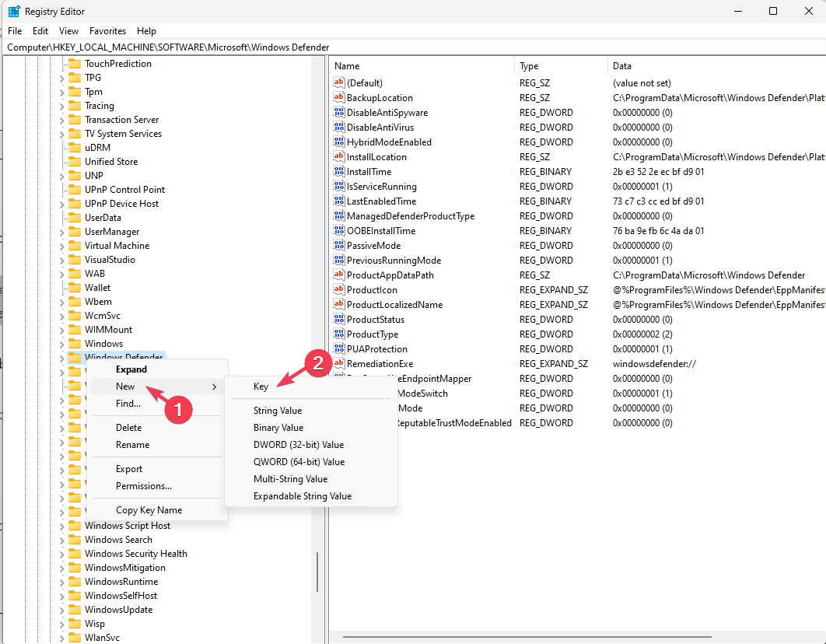Screen dimensions: 826x644
Task: Click Find... in the context menu
Action: pyautogui.click(x=157, y=404)
